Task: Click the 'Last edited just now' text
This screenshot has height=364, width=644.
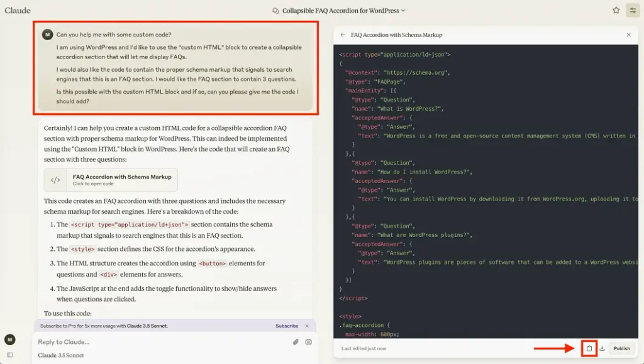Action: 364,348
